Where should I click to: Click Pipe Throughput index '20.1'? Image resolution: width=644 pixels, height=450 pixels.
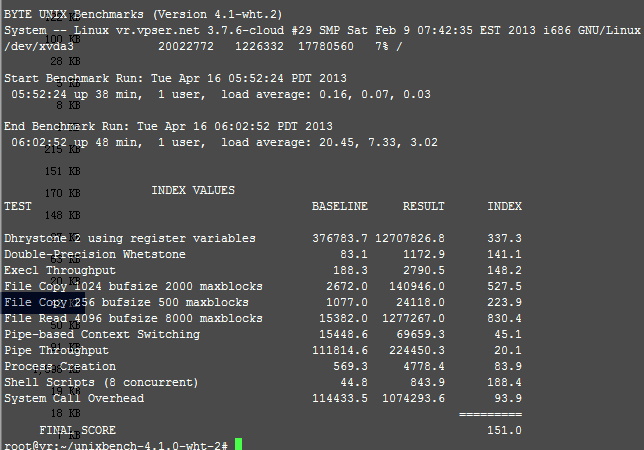[508, 351]
